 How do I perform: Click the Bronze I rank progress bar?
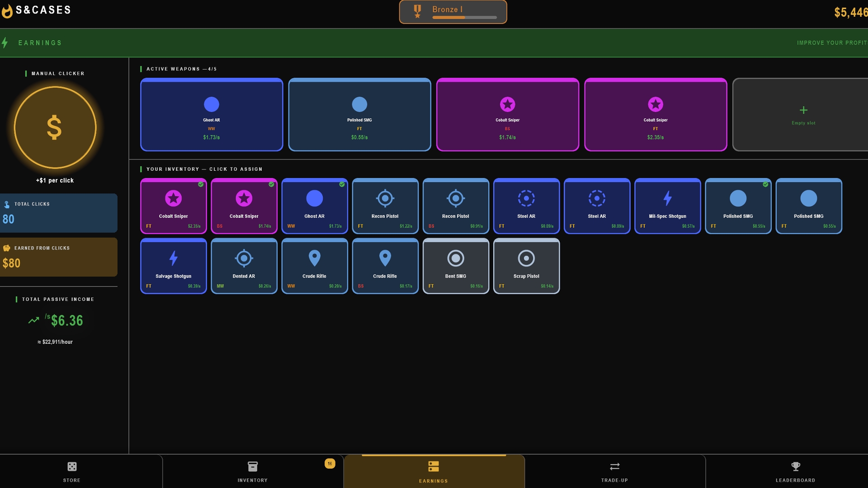464,18
